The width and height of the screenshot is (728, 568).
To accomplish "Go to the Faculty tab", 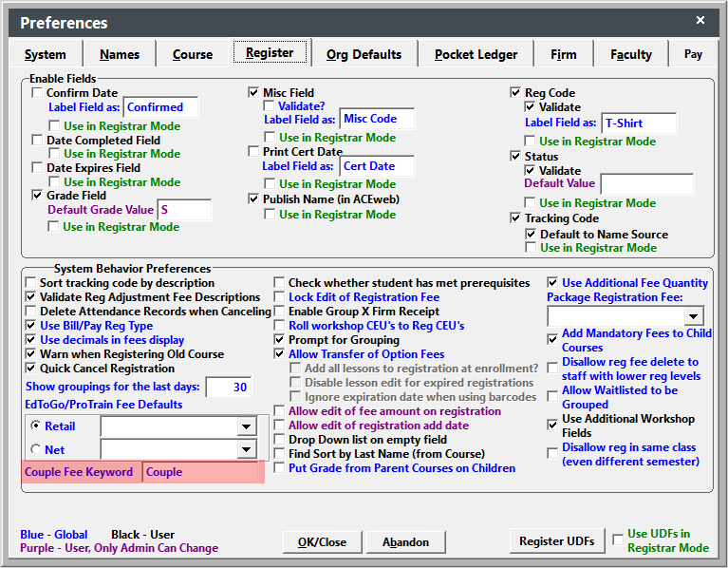I will [631, 54].
